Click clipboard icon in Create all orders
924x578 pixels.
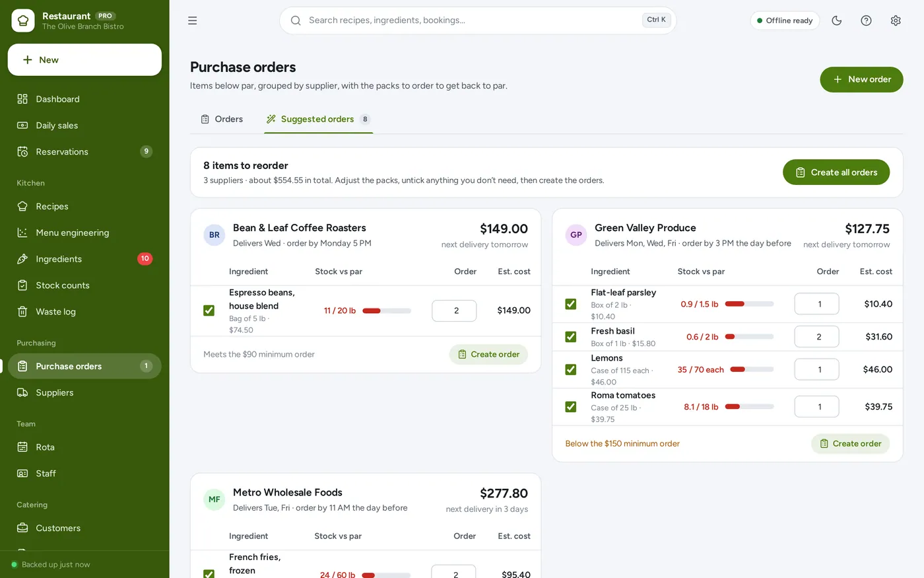point(801,172)
